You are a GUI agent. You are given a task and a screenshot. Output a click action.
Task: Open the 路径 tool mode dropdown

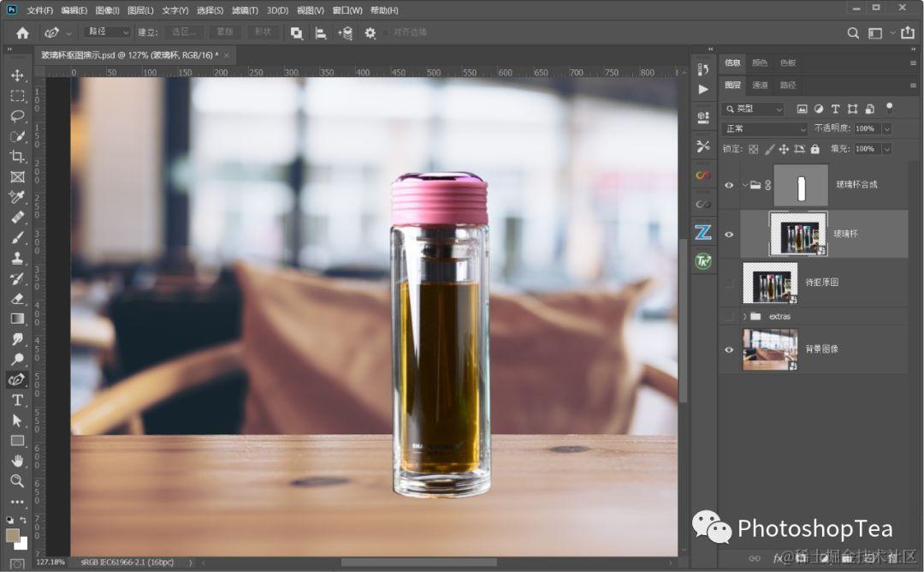point(107,32)
